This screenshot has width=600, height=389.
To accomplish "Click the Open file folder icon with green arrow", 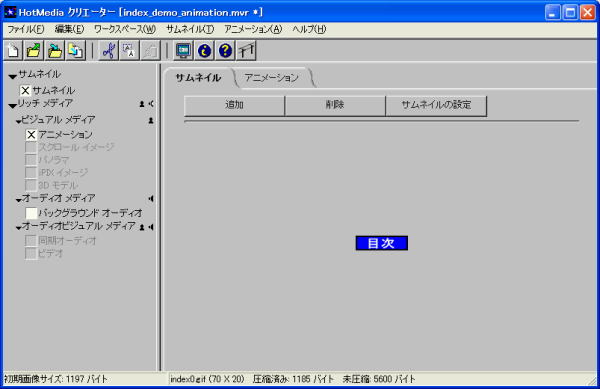I will [x=34, y=50].
